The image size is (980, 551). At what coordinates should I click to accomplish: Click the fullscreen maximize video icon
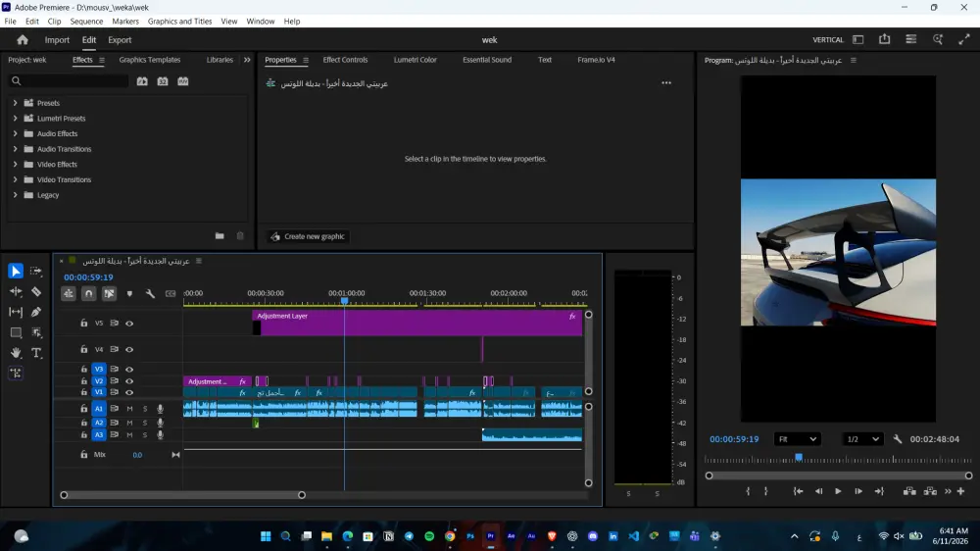pyautogui.click(x=964, y=39)
